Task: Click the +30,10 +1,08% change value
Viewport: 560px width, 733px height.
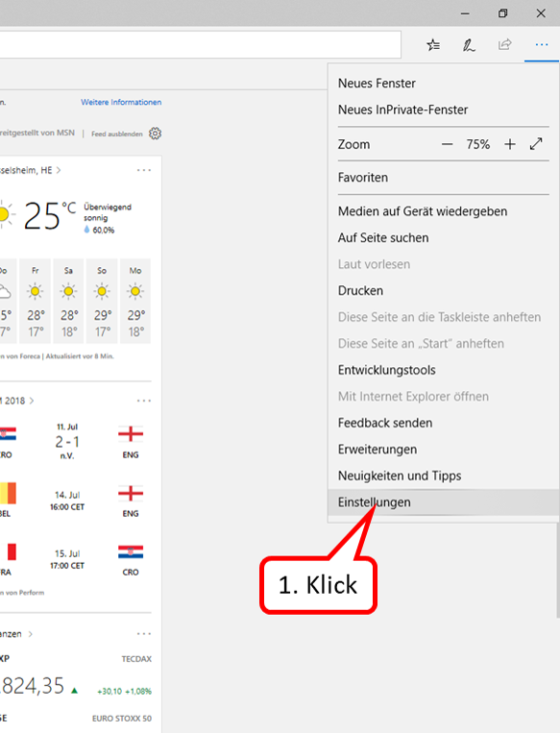Action: 124,692
